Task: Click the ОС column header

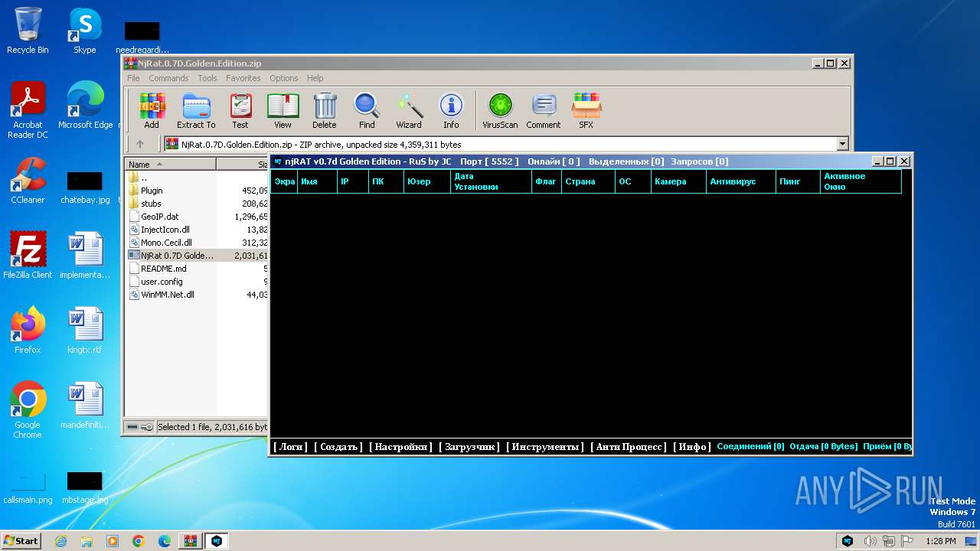Action: [633, 181]
